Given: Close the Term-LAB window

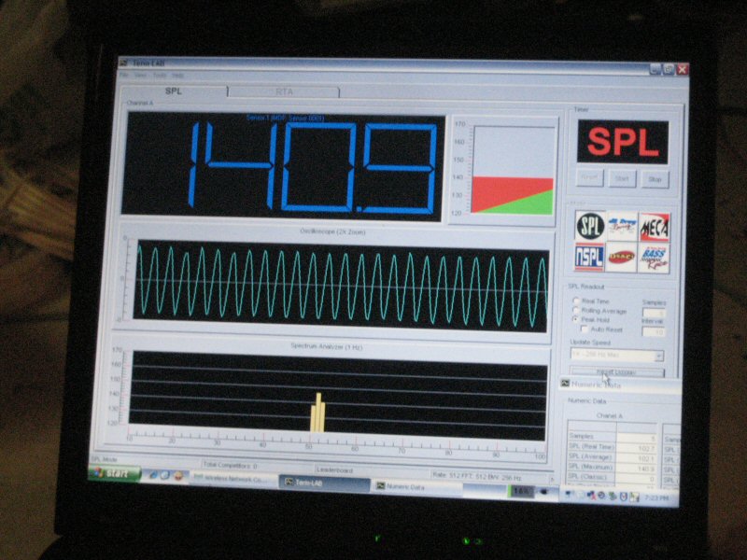Looking at the screenshot, I should pos(683,69).
